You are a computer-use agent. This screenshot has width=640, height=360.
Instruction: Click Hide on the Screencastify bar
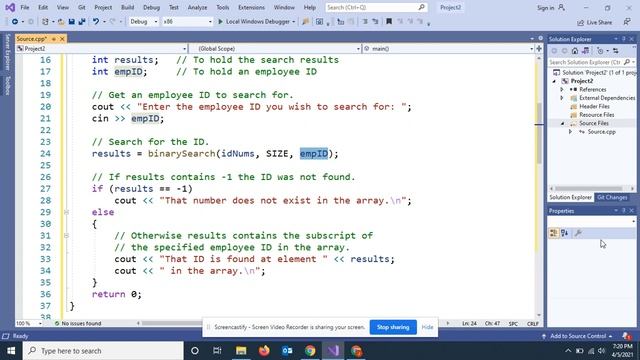pos(427,327)
